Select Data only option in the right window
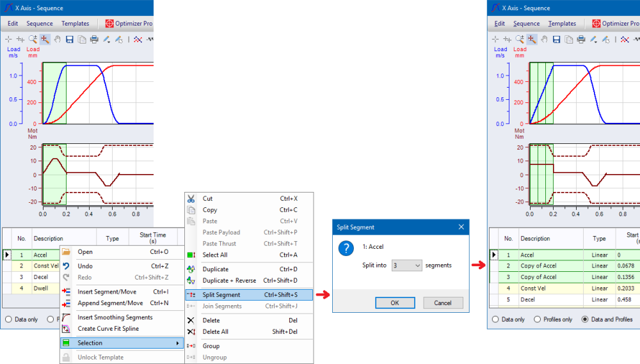640x364 pixels. coord(495,319)
